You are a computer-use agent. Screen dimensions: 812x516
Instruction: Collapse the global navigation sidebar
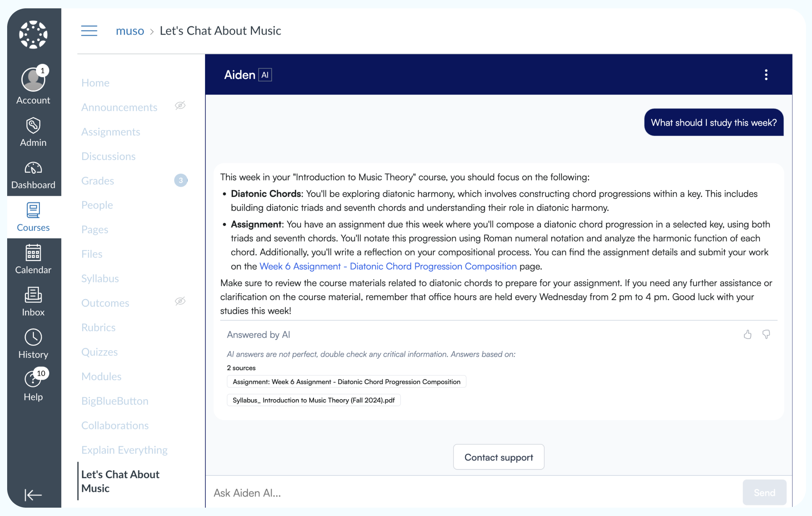coord(33,495)
